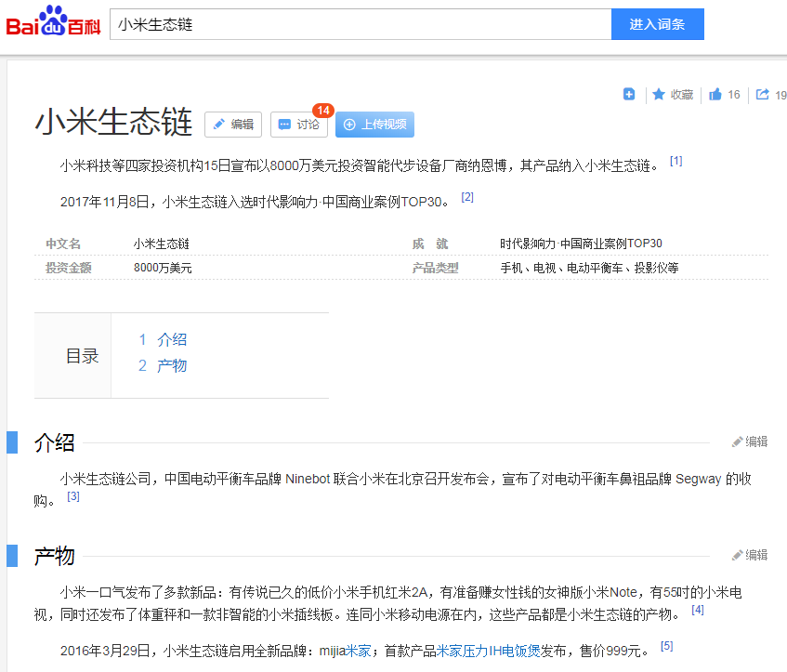Follow the 米家压力IH电饭煲 link

pos(488,651)
